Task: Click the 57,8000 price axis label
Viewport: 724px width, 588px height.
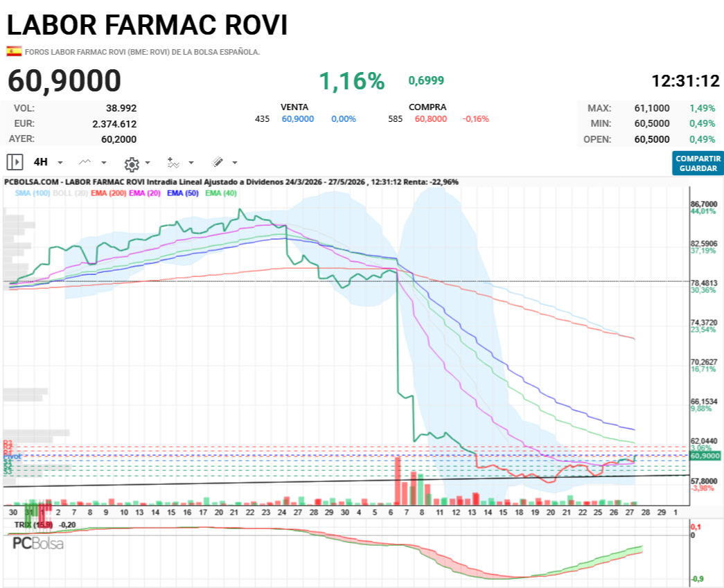Action: [x=704, y=481]
